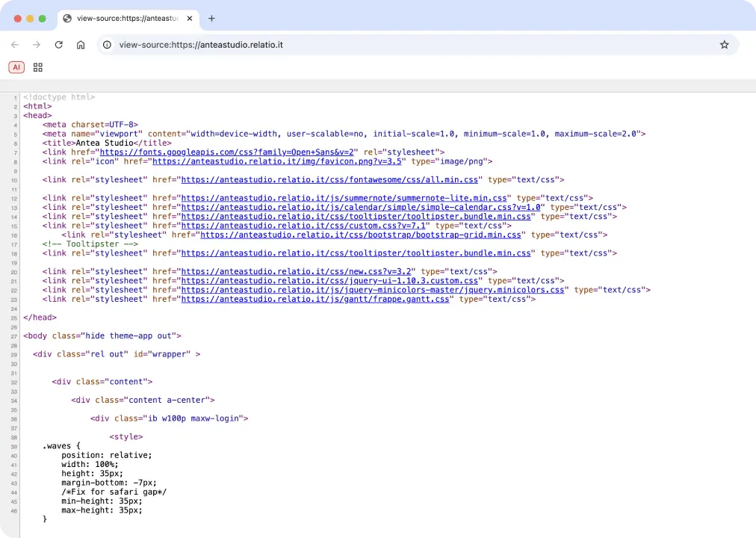Open the favicon.png?v=3.5 link
This screenshot has height=538, width=756.
(277, 161)
